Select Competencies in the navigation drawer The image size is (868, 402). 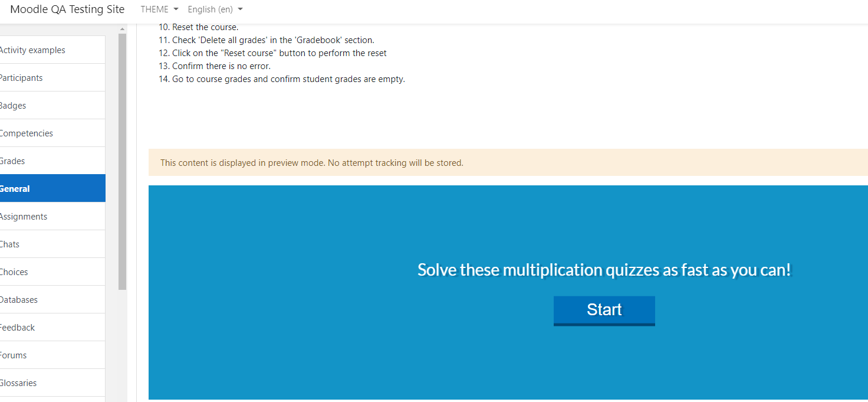point(52,133)
